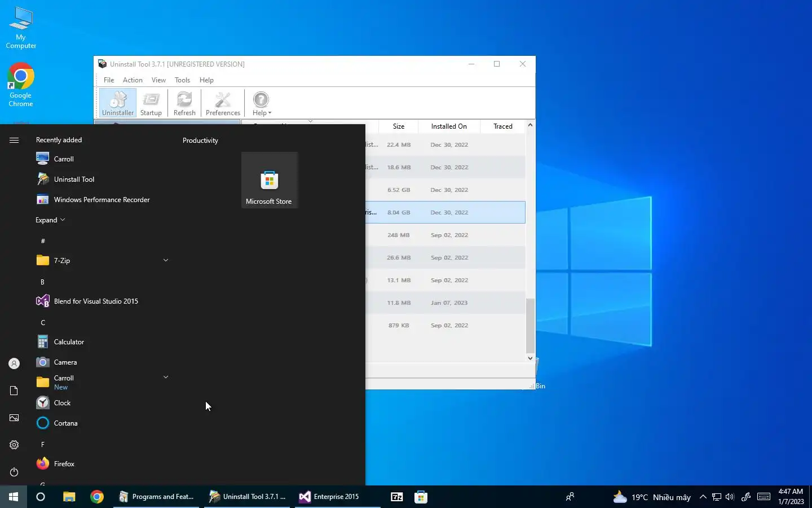Screen dimensions: 812x508
Task: Open Cortana from app list
Action: point(101,423)
